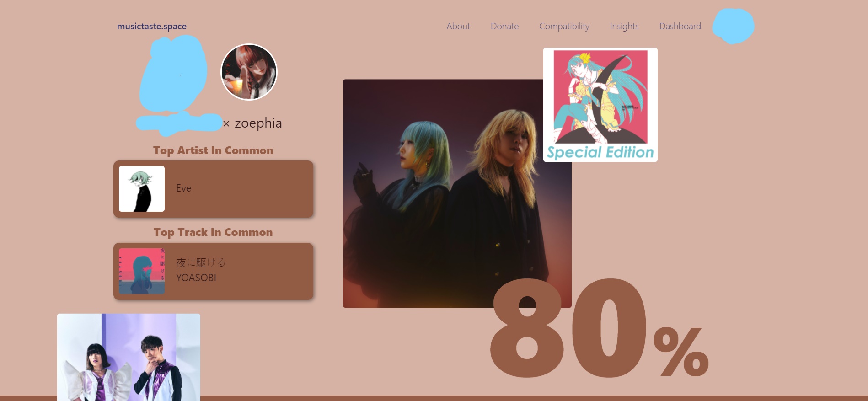
Task: Click the Top Artist In Common heading
Action: (x=213, y=150)
